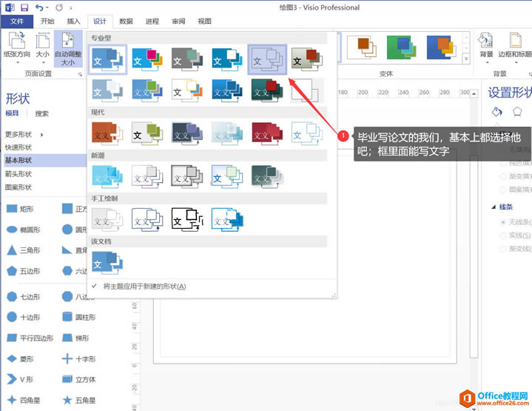Apply the blue-orange variant swatch in 变体

(442, 47)
